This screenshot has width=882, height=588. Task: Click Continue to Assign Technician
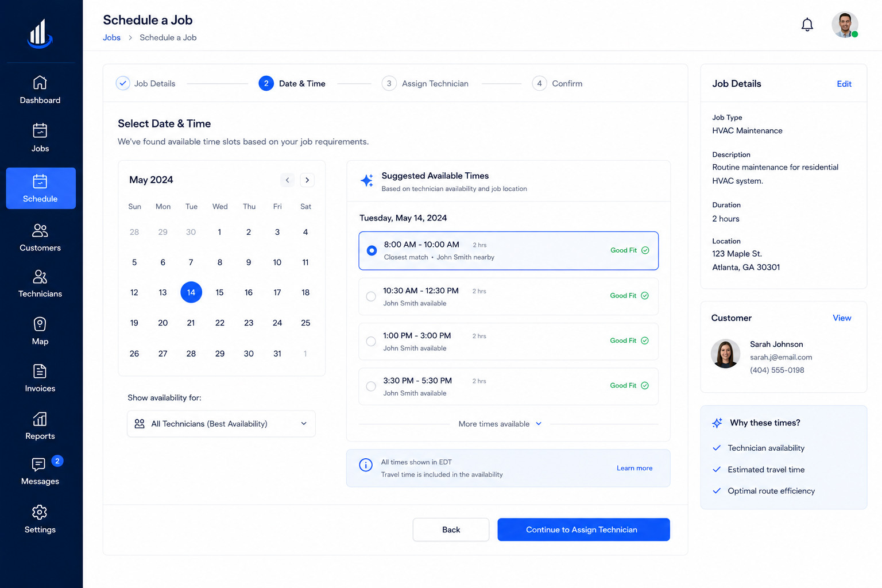(583, 529)
